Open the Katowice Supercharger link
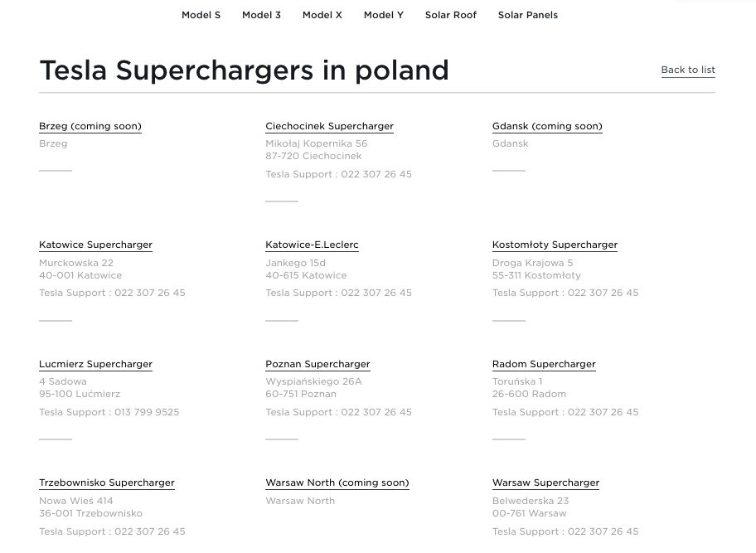The width and height of the screenshot is (756, 553). pyautogui.click(x=95, y=245)
